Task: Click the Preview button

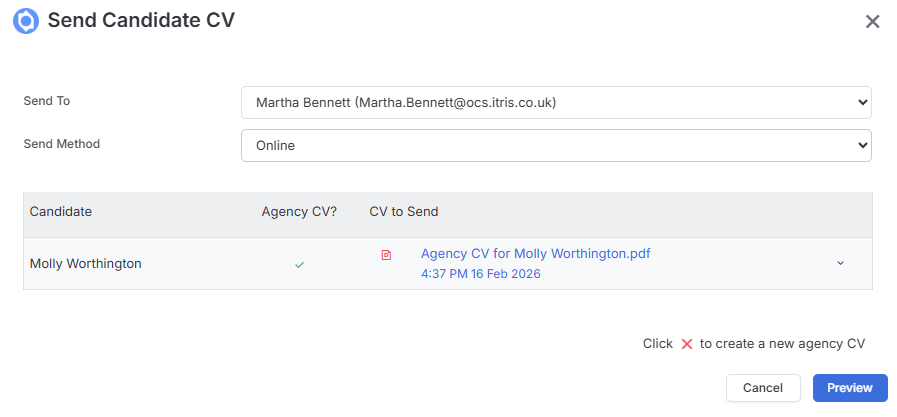Action: 850,388
